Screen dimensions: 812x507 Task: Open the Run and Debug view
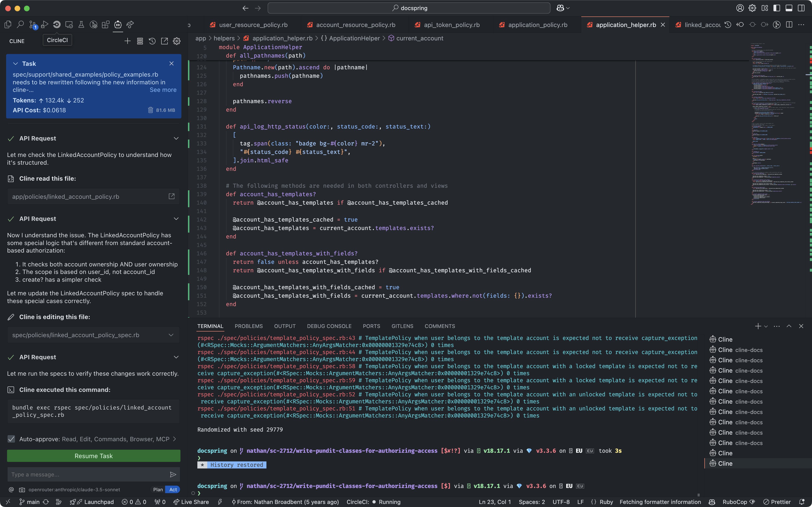(x=45, y=24)
